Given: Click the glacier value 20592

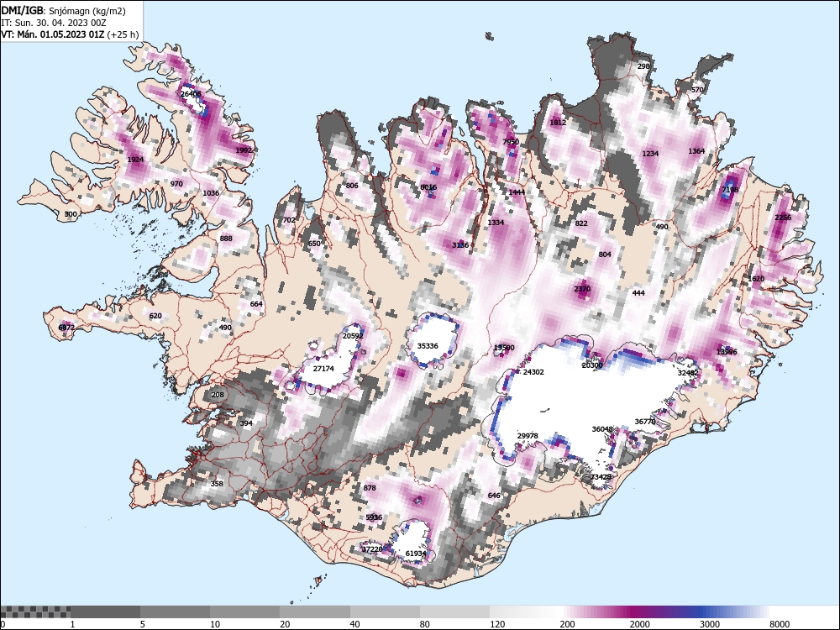Looking at the screenshot, I should [353, 336].
